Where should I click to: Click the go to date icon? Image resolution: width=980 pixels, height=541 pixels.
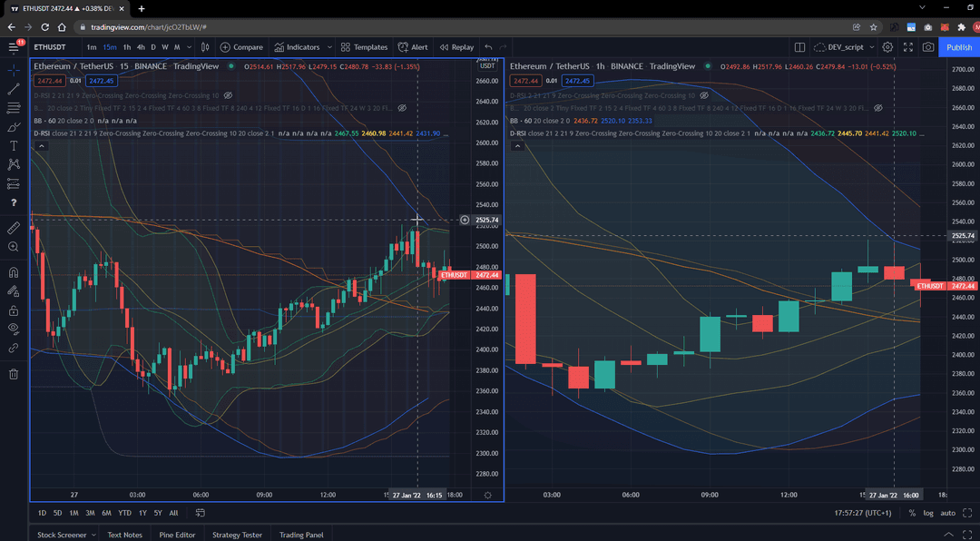pyautogui.click(x=200, y=513)
